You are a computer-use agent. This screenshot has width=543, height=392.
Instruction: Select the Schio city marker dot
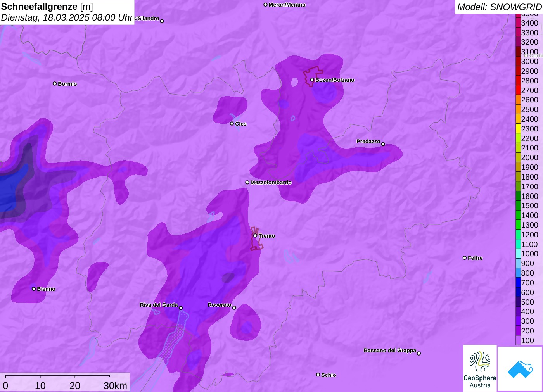point(318,375)
